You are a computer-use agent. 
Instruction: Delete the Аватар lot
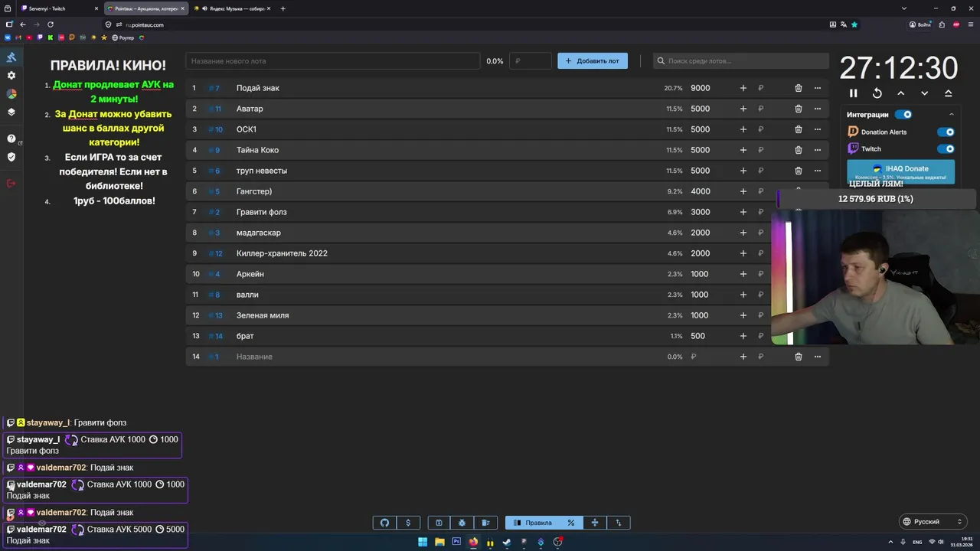coord(799,109)
